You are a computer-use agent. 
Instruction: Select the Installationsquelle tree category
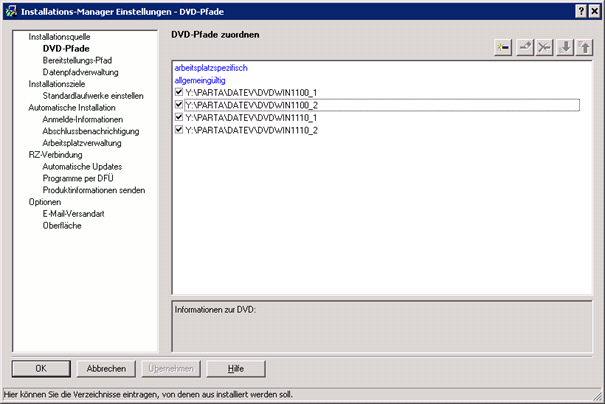click(x=59, y=36)
